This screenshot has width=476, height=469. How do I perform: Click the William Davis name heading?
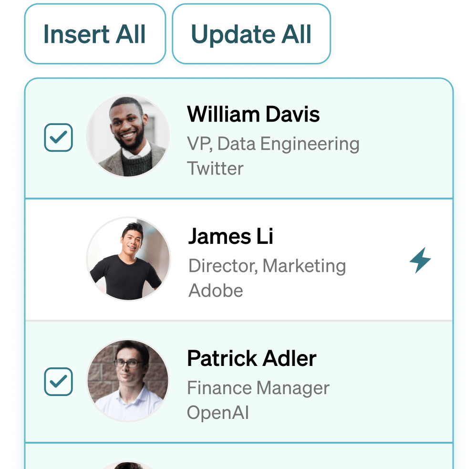[x=253, y=115]
